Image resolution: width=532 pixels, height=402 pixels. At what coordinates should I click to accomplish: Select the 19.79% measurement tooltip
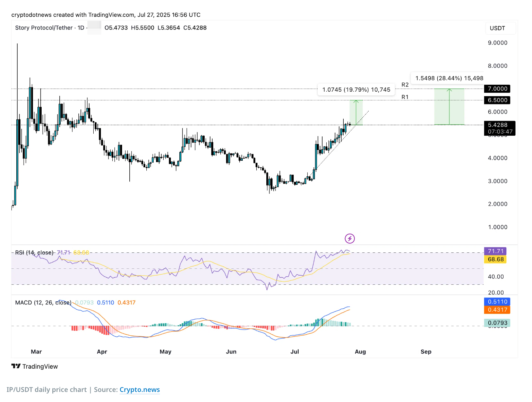[x=356, y=90]
